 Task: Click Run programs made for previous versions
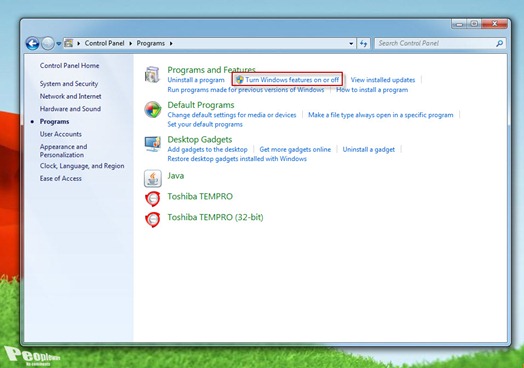(x=246, y=90)
